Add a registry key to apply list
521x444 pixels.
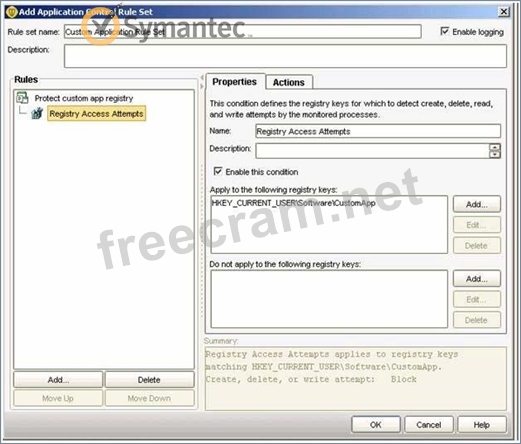477,204
